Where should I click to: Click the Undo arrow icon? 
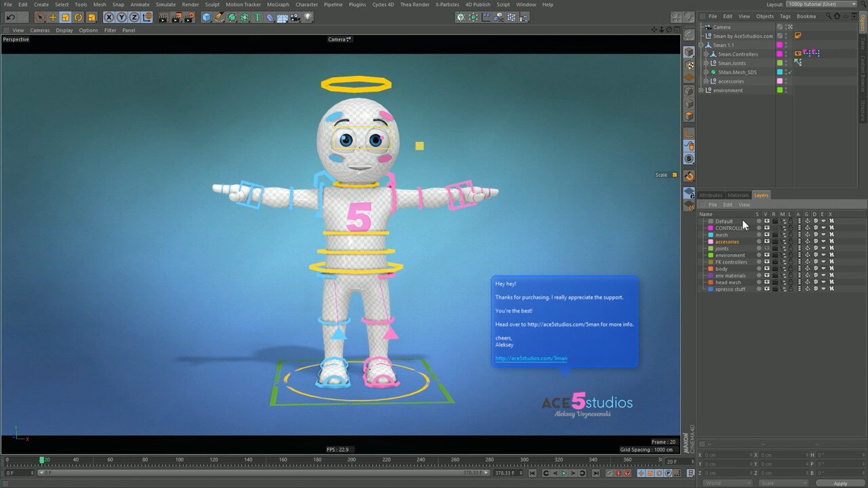click(9, 17)
